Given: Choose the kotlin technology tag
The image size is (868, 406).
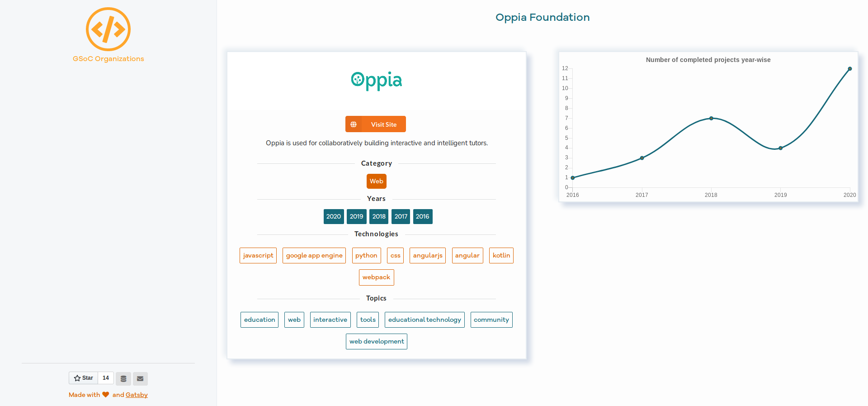Looking at the screenshot, I should point(501,255).
